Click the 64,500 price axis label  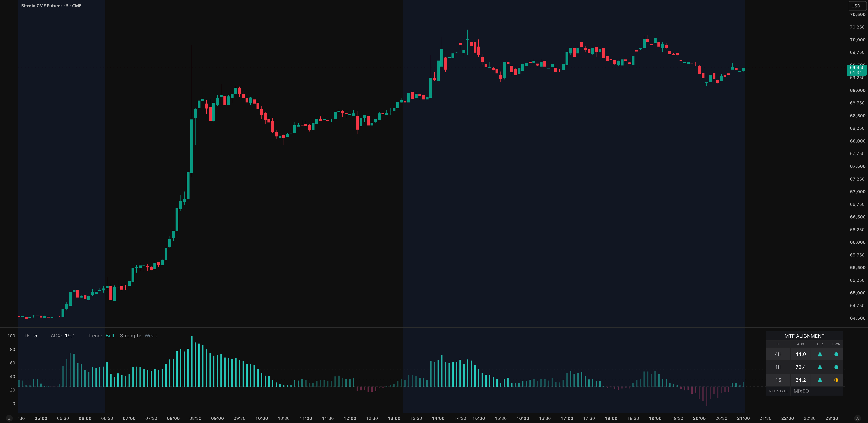858,318
